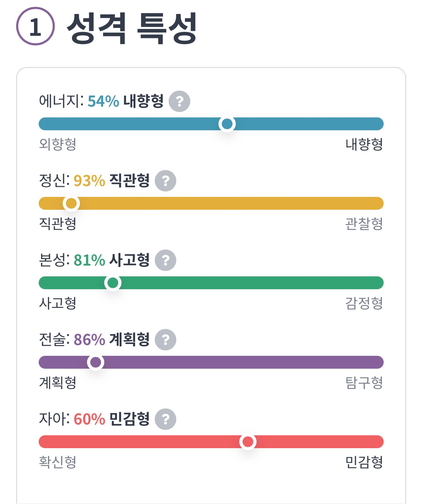Open the help icon next to 정신 직관형
The width and height of the screenshot is (422, 504).
[x=165, y=181]
